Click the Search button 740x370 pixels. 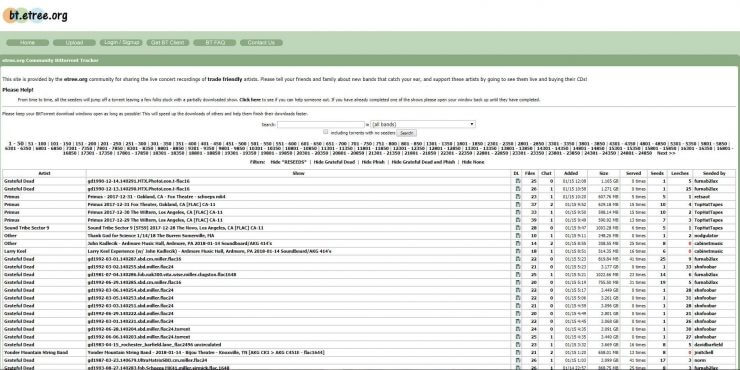pos(406,134)
